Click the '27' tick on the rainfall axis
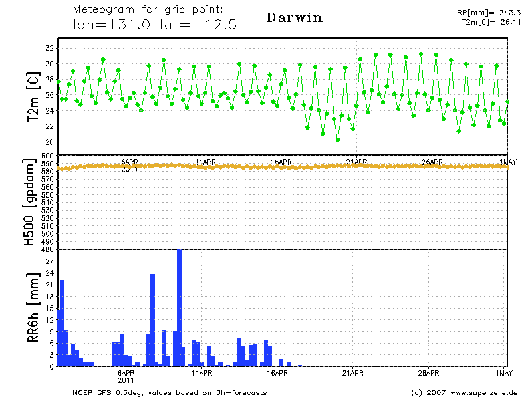Viewport: 532px width, 399px height. [49, 261]
